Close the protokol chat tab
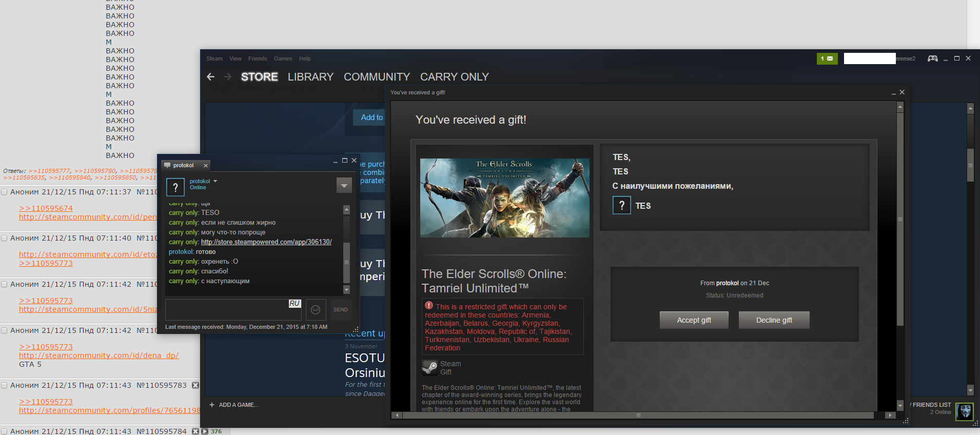980x435 pixels. 206,165
